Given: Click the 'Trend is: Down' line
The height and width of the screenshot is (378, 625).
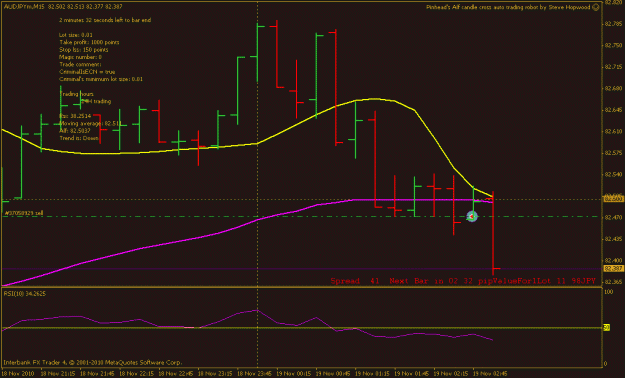Looking at the screenshot, I should click(x=79, y=138).
